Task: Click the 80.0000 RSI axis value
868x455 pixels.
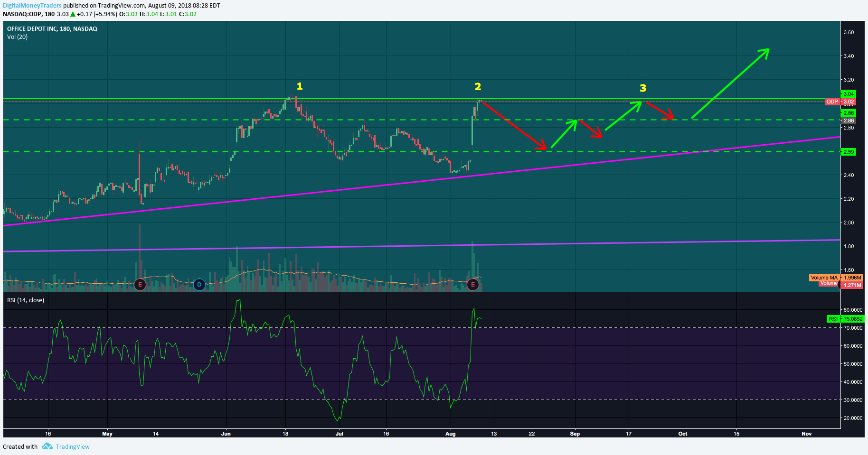Action: click(853, 310)
